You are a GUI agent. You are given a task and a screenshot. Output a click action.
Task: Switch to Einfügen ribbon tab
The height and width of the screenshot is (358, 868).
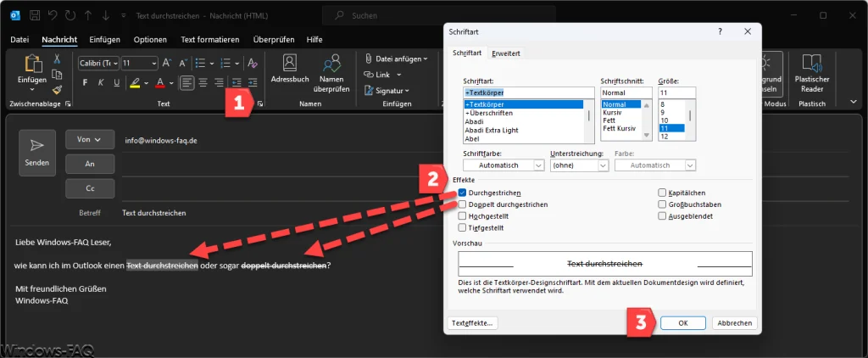pyautogui.click(x=104, y=40)
